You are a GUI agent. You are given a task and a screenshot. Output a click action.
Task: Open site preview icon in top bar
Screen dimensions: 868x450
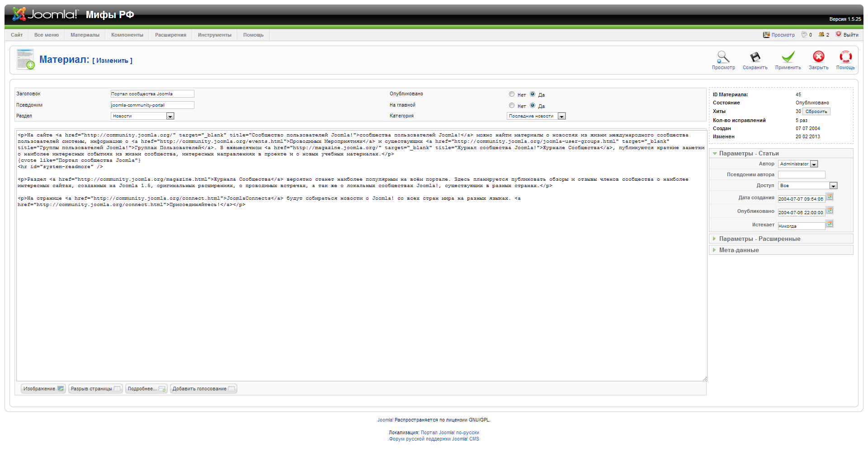tap(766, 34)
